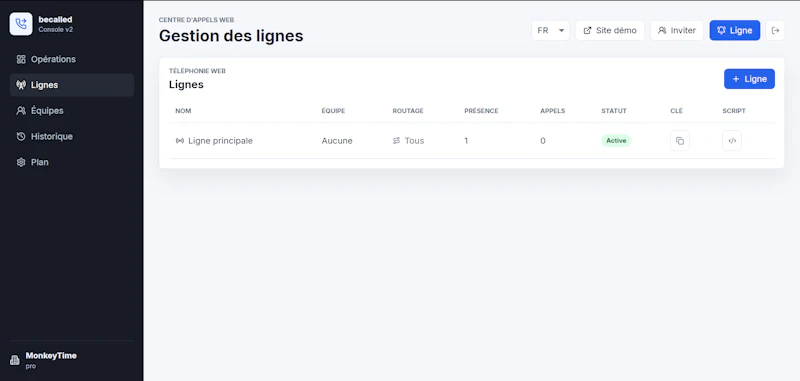Image resolution: width=800 pixels, height=381 pixels.
Task: Open script code for Ligne principale
Action: click(x=732, y=141)
